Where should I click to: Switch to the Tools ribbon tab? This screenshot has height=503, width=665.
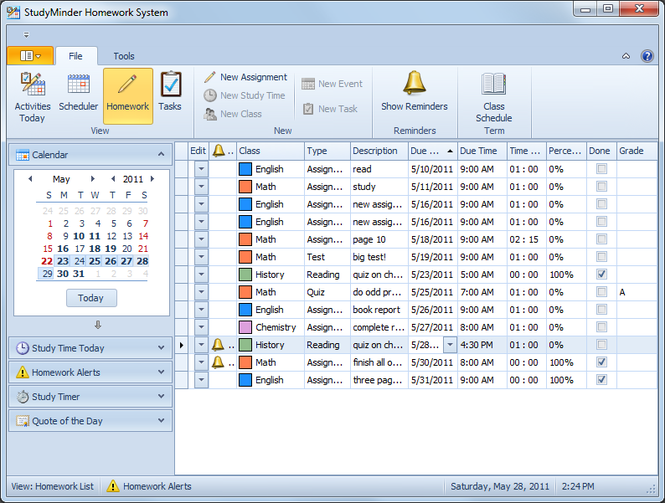coord(124,56)
